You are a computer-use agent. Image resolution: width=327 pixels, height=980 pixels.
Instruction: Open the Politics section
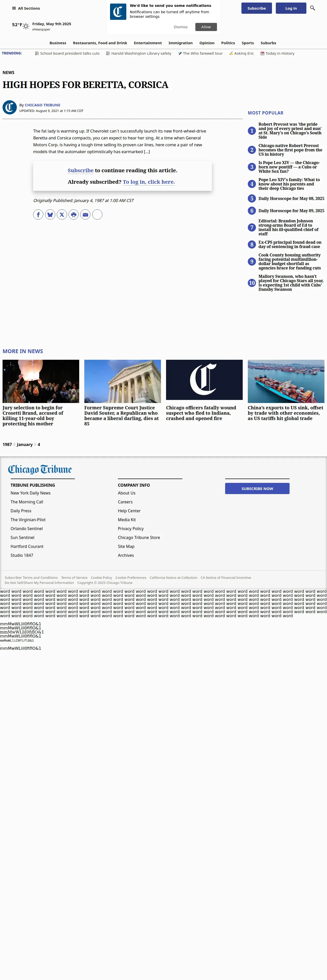tap(228, 43)
